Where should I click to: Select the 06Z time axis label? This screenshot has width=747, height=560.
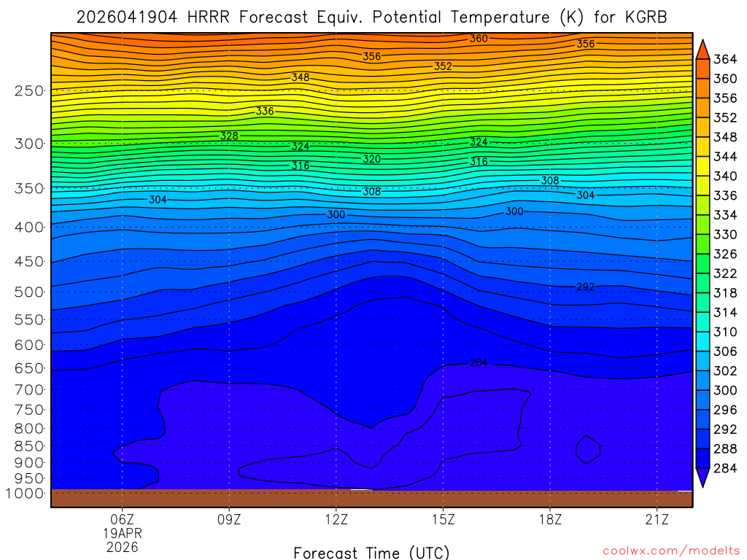[123, 519]
